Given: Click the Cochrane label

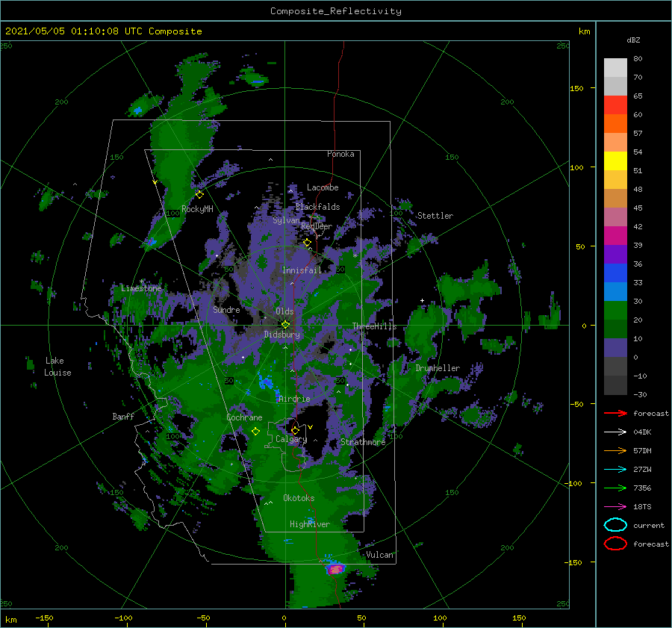Looking at the screenshot, I should [x=244, y=417].
